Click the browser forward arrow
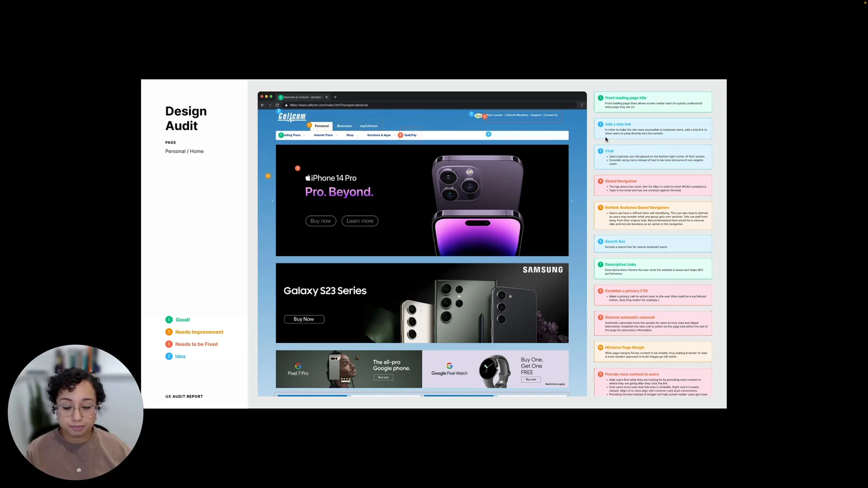Image resolution: width=868 pixels, height=488 pixels. (x=270, y=105)
